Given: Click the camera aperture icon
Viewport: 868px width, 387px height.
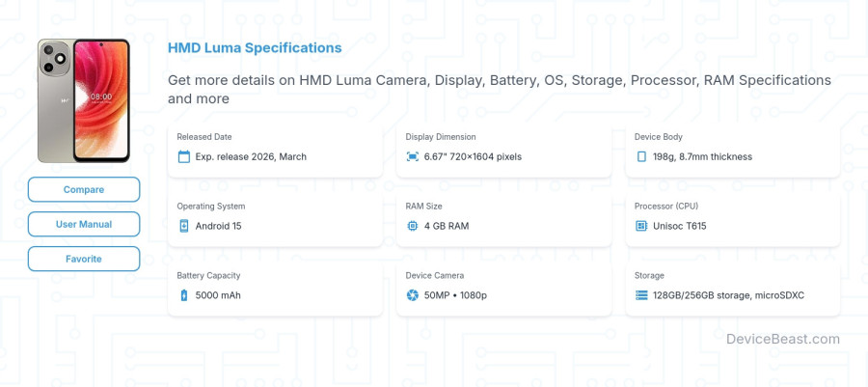Looking at the screenshot, I should pos(413,295).
